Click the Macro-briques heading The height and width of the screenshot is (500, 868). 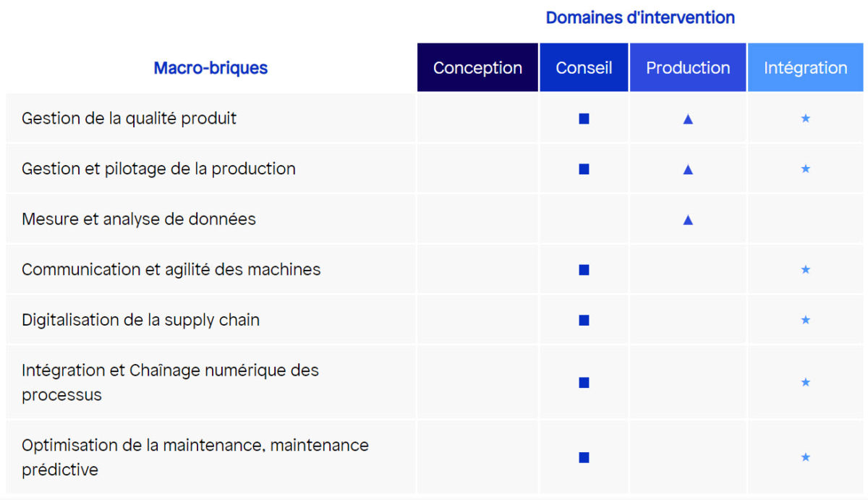pyautogui.click(x=210, y=68)
